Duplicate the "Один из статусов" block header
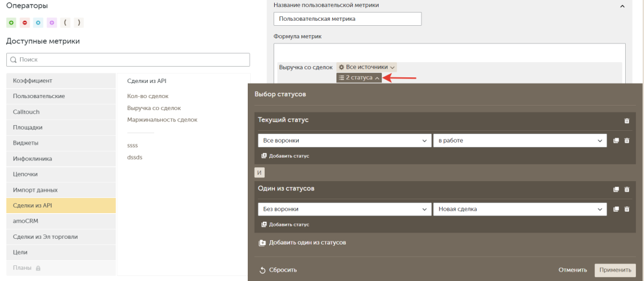Image resolution: width=644 pixels, height=281 pixels. coord(616,189)
